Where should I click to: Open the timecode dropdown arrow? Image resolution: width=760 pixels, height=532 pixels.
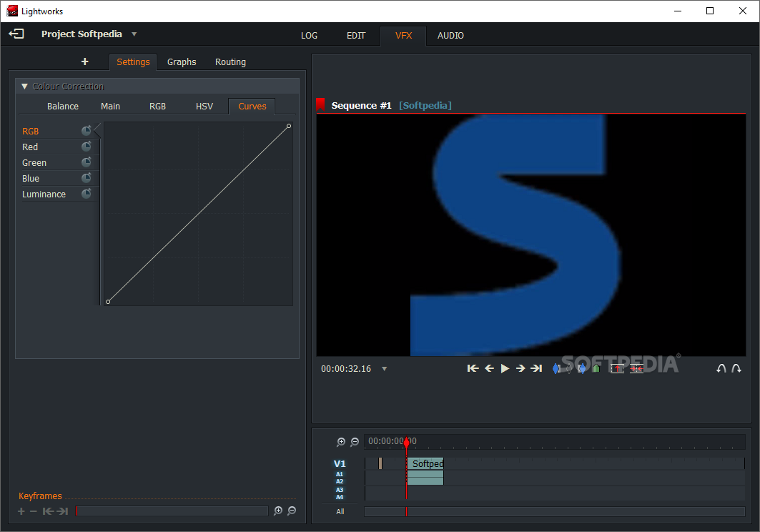(x=385, y=369)
